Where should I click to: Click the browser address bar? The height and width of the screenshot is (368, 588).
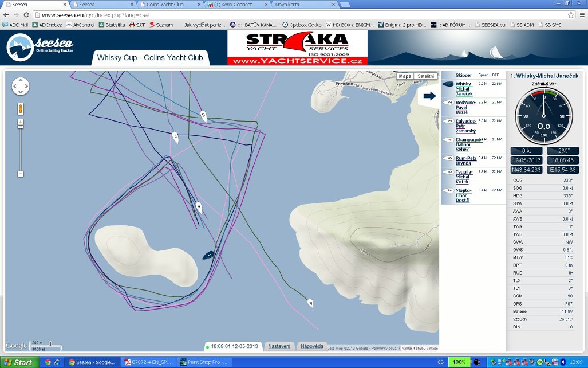click(x=286, y=14)
